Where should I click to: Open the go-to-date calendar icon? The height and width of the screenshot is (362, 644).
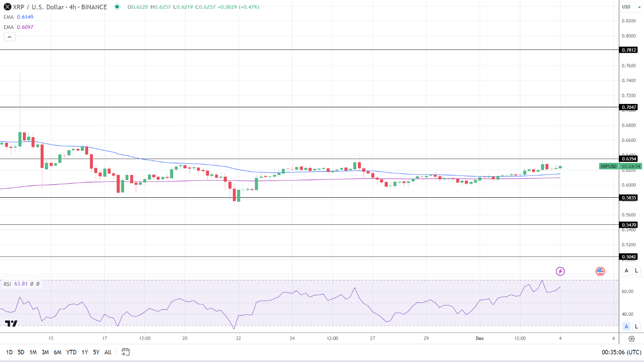[126, 352]
